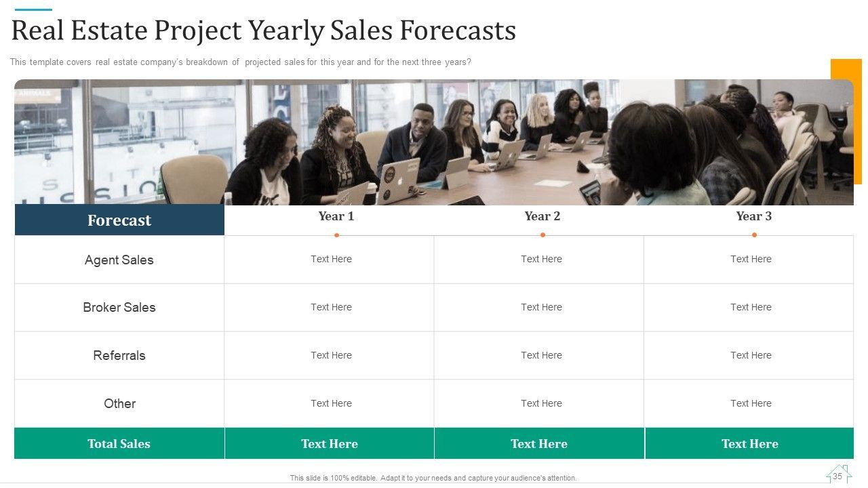Click the Agent Sales Year 1 text placeholder
The width and height of the screenshot is (868, 488).
click(x=331, y=259)
